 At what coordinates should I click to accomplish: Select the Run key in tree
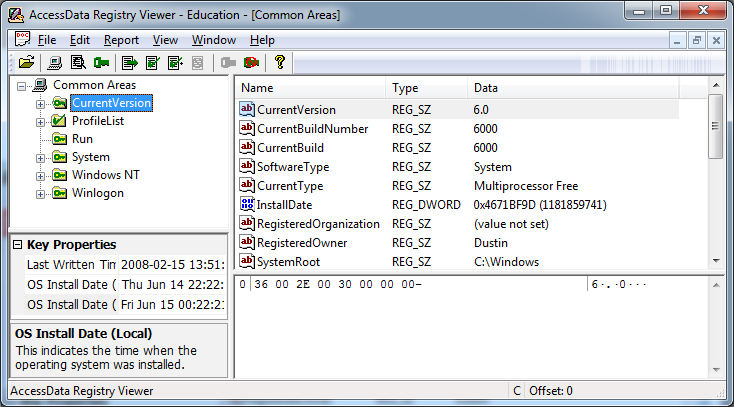pyautogui.click(x=82, y=139)
